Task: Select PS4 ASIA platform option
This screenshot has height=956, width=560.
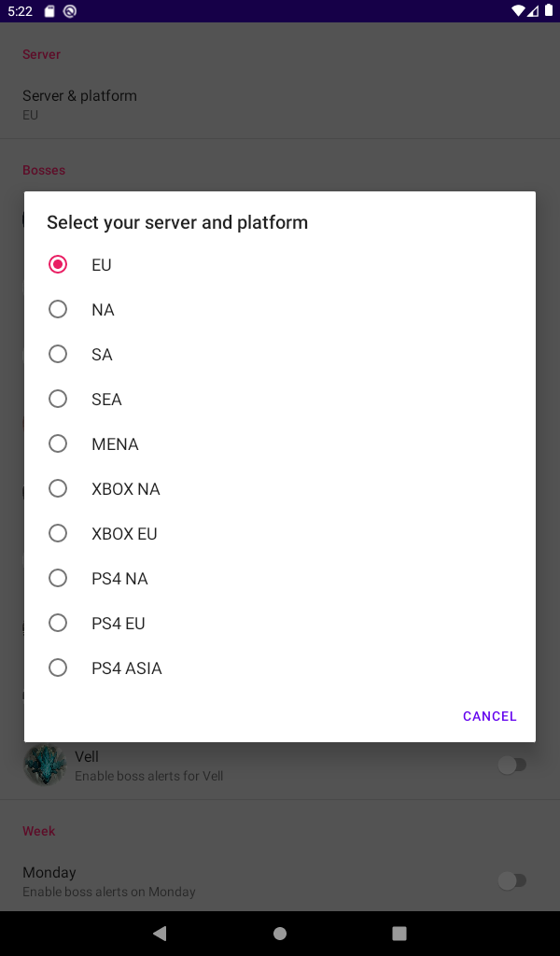Action: [280, 668]
